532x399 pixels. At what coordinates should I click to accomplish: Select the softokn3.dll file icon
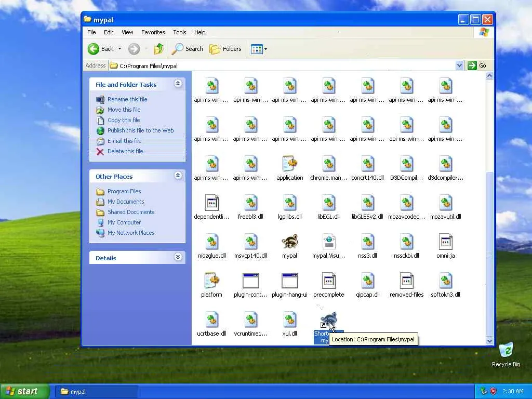coord(445,281)
